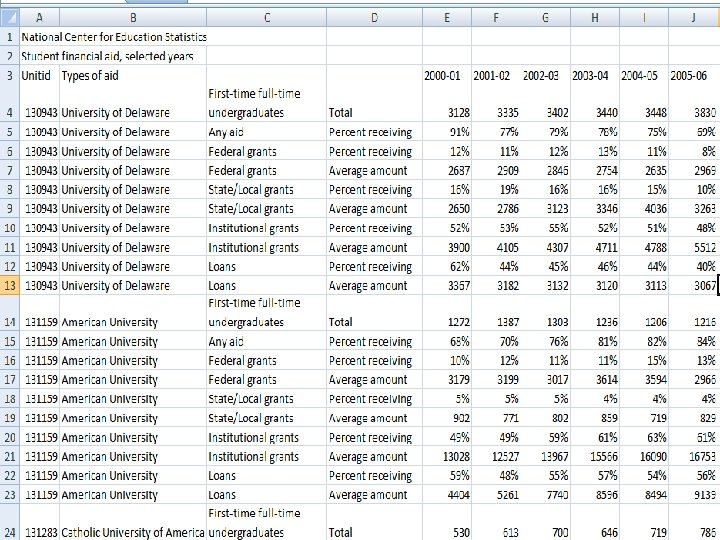Select column A header
This screenshot has height=540, width=720.
pos(39,18)
